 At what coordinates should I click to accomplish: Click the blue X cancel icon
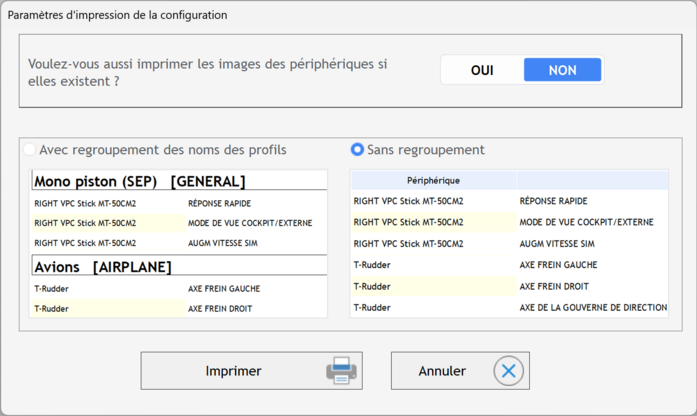[x=509, y=371]
